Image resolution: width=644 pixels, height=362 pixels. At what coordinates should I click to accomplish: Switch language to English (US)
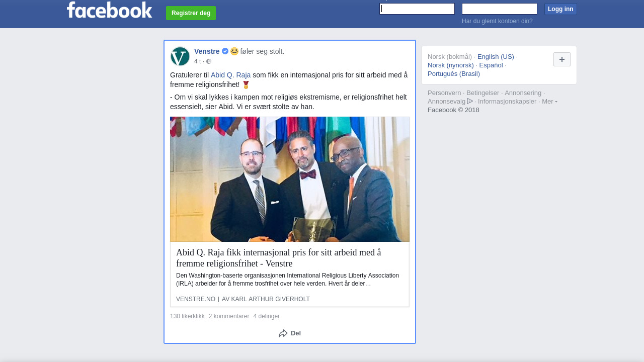coord(496,56)
